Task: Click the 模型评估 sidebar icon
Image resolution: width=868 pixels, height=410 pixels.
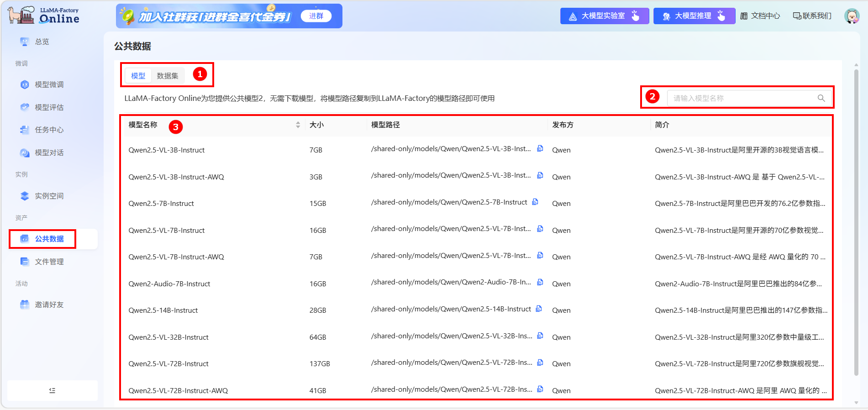Action: (25, 107)
